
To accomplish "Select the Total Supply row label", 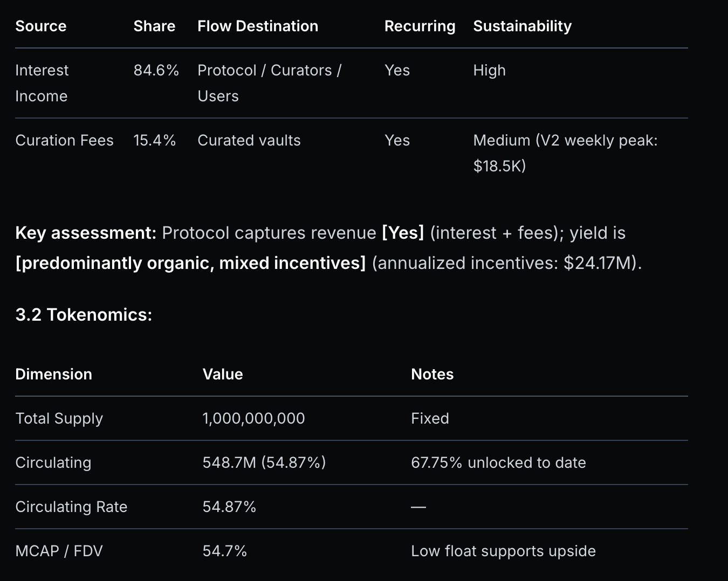I will (x=59, y=419).
